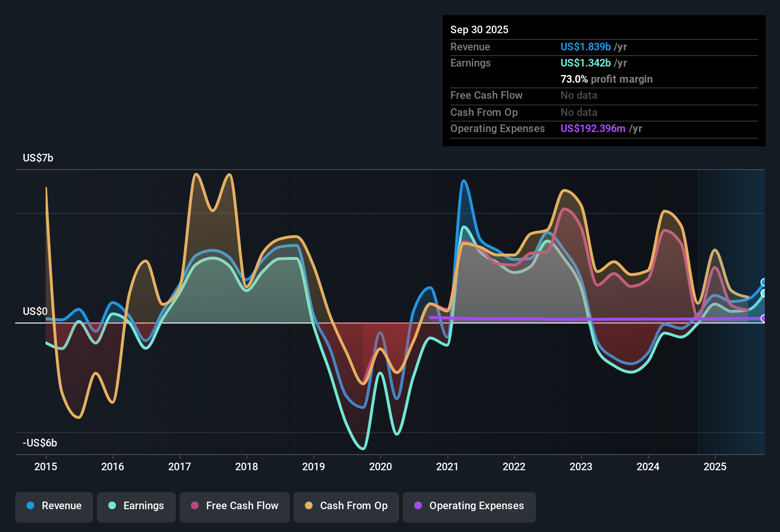Click the Operating Expenses endpoint circle
The width and height of the screenshot is (780, 532).
click(x=763, y=318)
